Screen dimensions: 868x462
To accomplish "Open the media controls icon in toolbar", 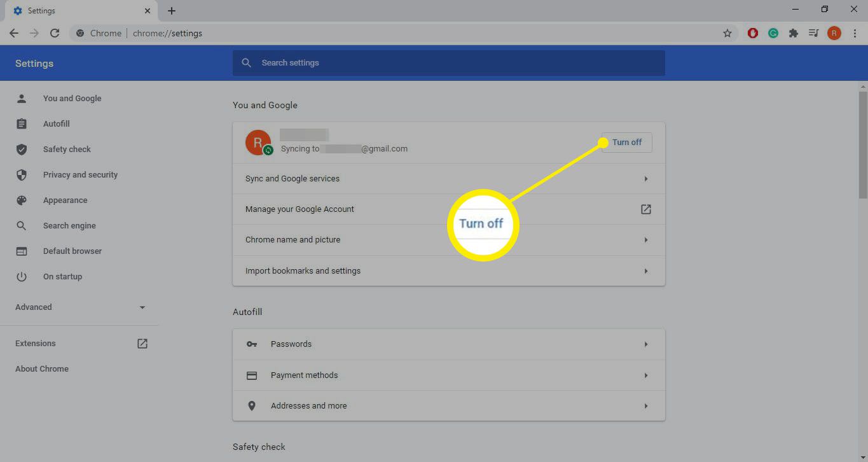I will [813, 33].
